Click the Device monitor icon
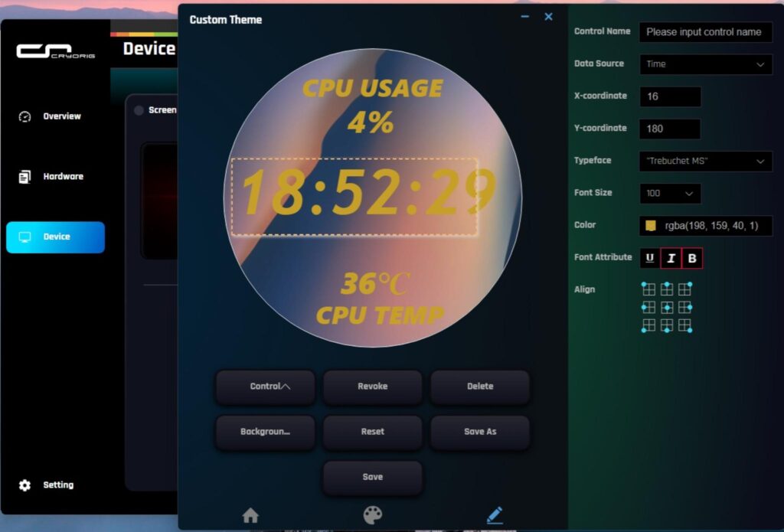The width and height of the screenshot is (784, 532). 24,237
